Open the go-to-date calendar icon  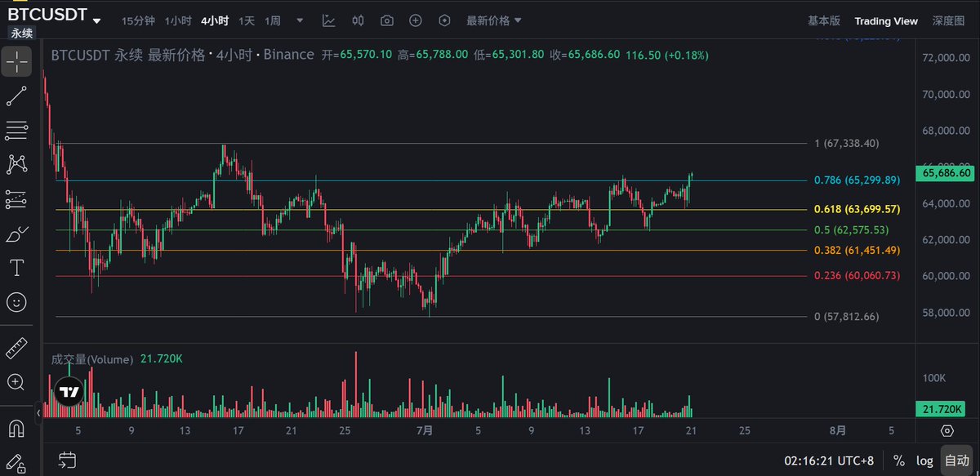tap(68, 460)
